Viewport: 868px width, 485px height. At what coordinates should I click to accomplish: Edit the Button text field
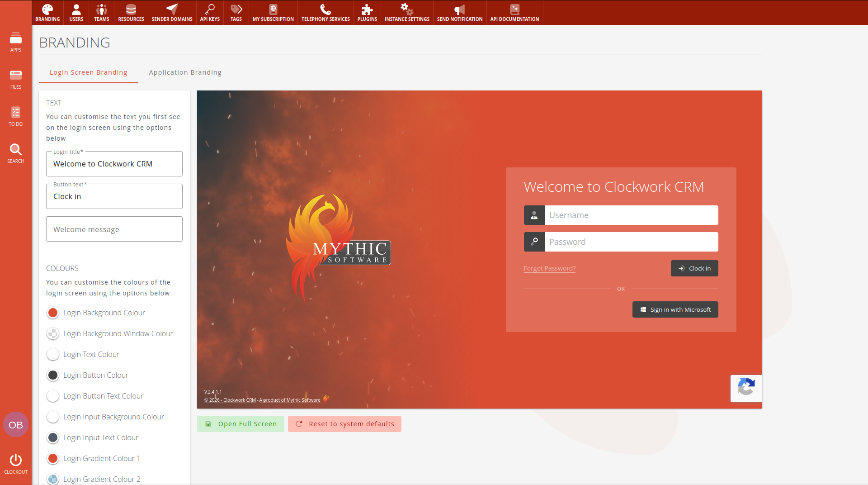click(x=114, y=196)
